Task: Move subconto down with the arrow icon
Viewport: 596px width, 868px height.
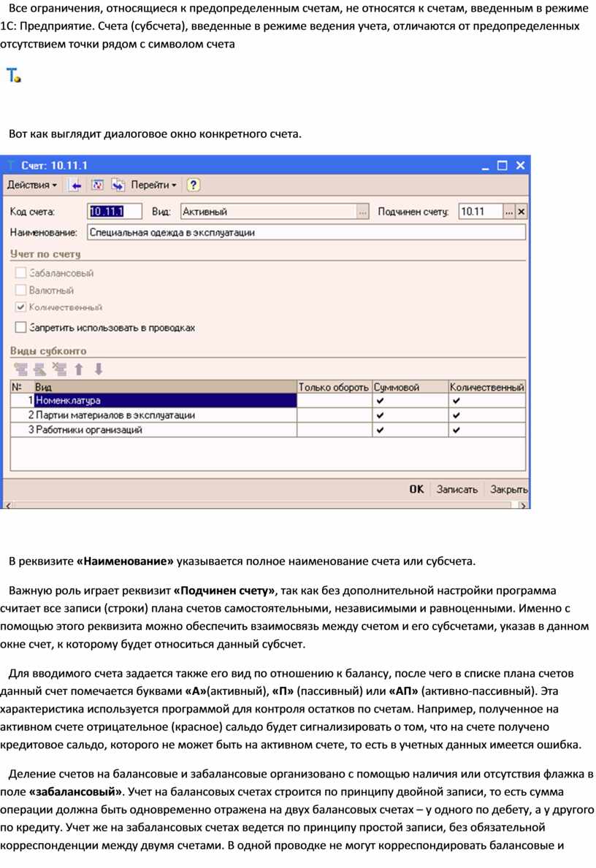Action: coord(99,369)
